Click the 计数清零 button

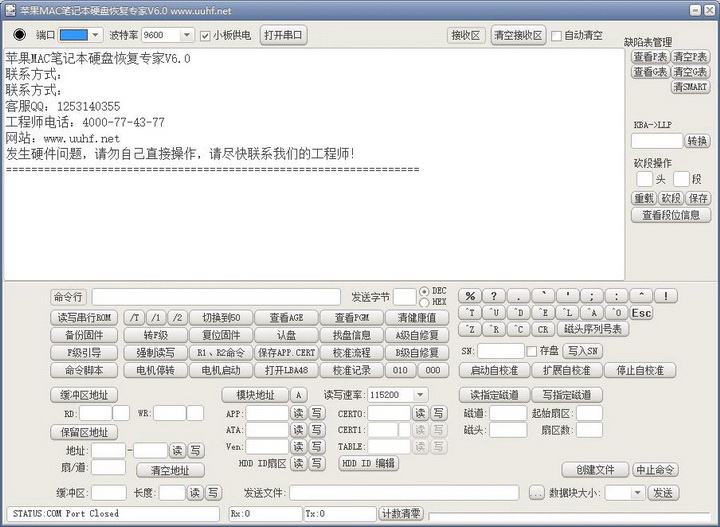[401, 513]
